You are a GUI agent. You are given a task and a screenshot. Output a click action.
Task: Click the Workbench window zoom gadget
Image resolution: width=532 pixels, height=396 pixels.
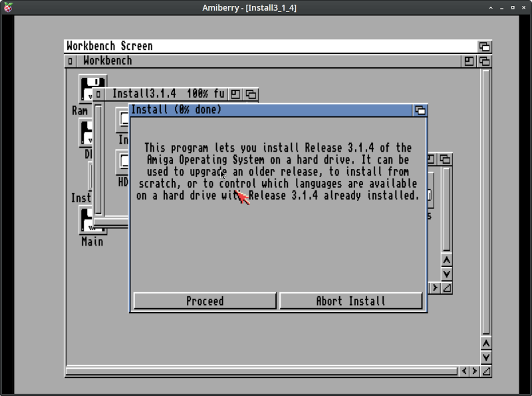point(469,61)
